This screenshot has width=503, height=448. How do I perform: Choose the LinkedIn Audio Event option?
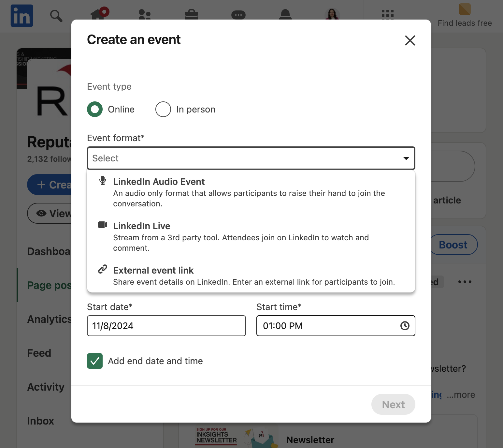coord(251,192)
